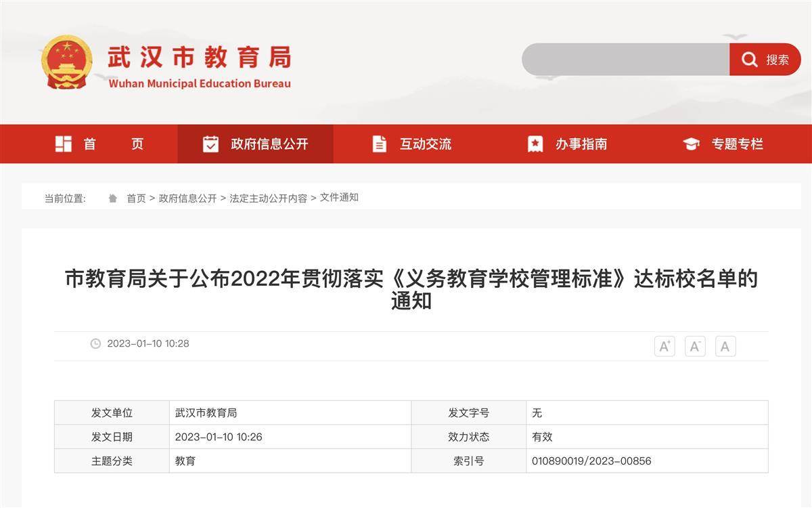This screenshot has height=508, width=812.
Task: Focus the site search input field
Action: pos(625,60)
